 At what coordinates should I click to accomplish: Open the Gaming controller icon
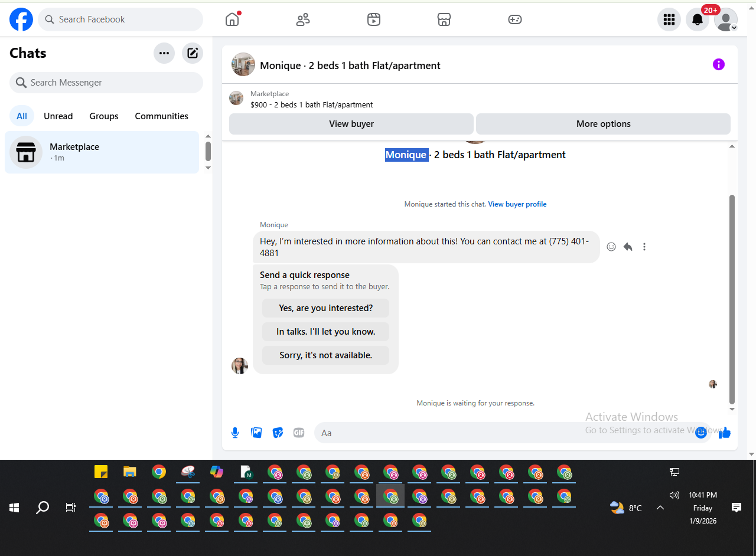(515, 19)
